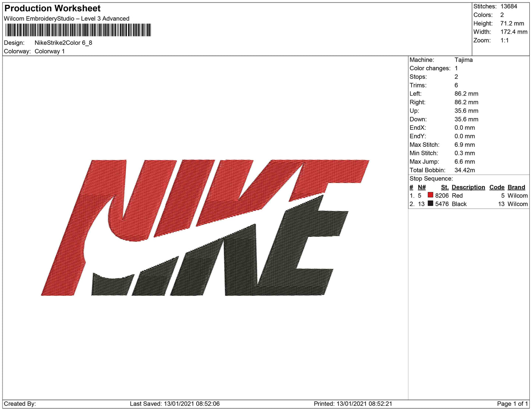Click the 'Color changes:' label
Viewport: 532px width, 409px height.
430,68
